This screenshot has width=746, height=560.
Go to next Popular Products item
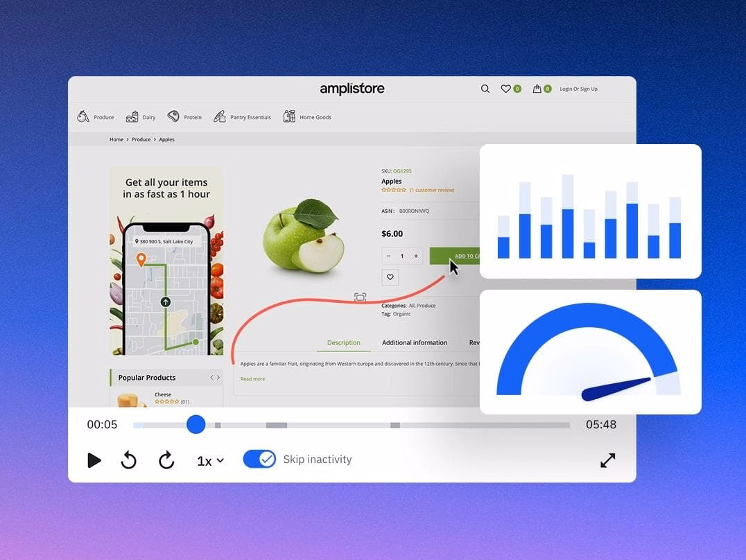tap(218, 378)
